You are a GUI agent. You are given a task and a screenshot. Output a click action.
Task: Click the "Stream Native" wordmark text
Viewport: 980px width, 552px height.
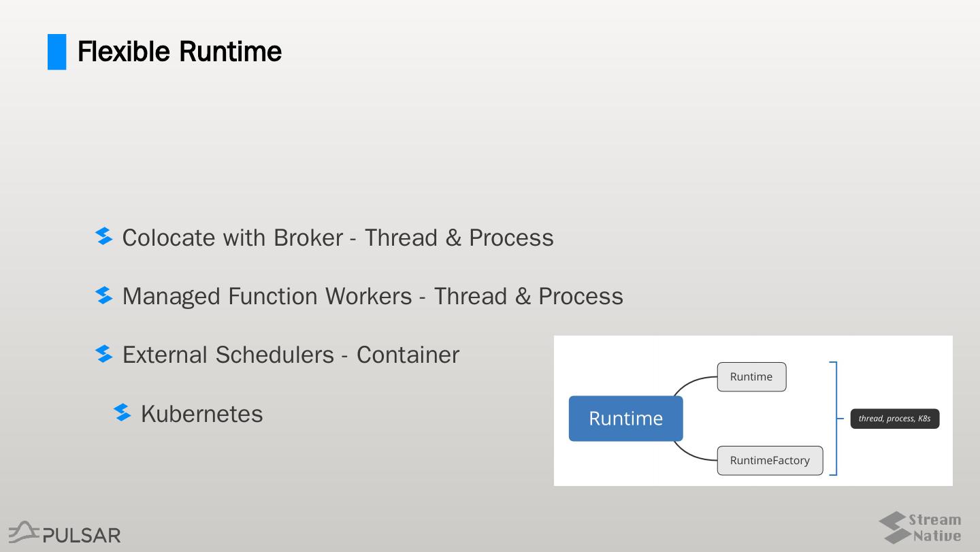[936, 528]
